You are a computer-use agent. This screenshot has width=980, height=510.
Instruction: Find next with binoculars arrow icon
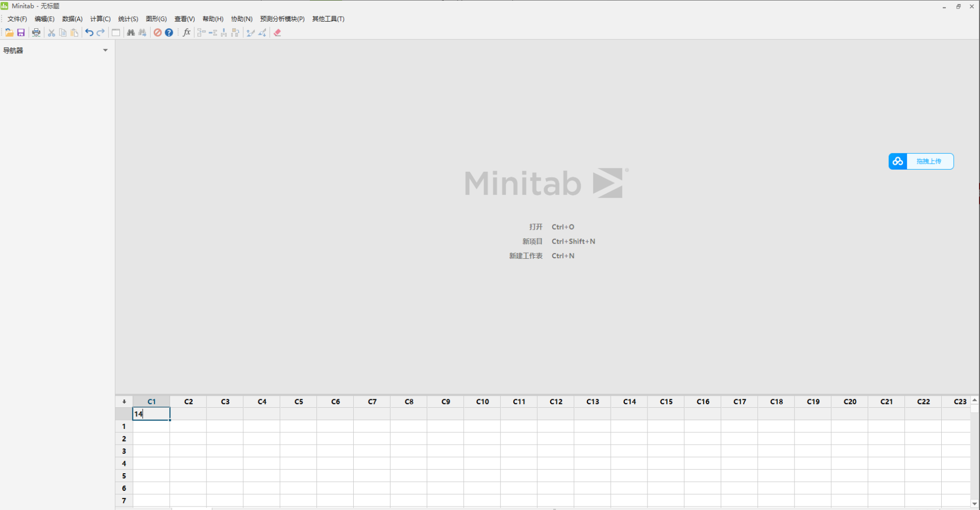(x=143, y=33)
